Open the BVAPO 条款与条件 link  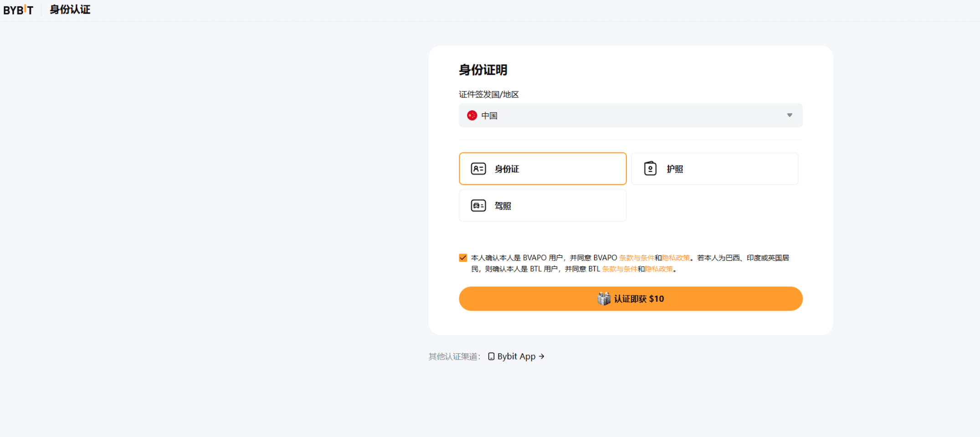click(636, 258)
